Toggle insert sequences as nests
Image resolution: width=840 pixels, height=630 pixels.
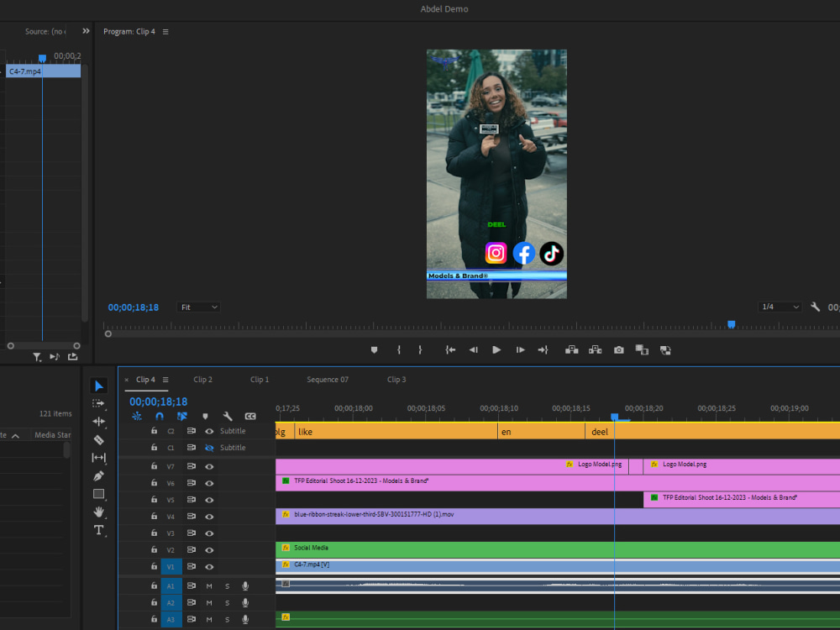pos(137,417)
